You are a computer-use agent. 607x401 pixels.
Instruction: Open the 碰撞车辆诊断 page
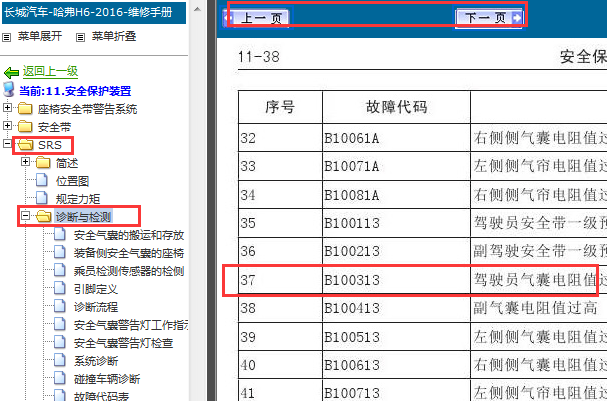tap(107, 379)
